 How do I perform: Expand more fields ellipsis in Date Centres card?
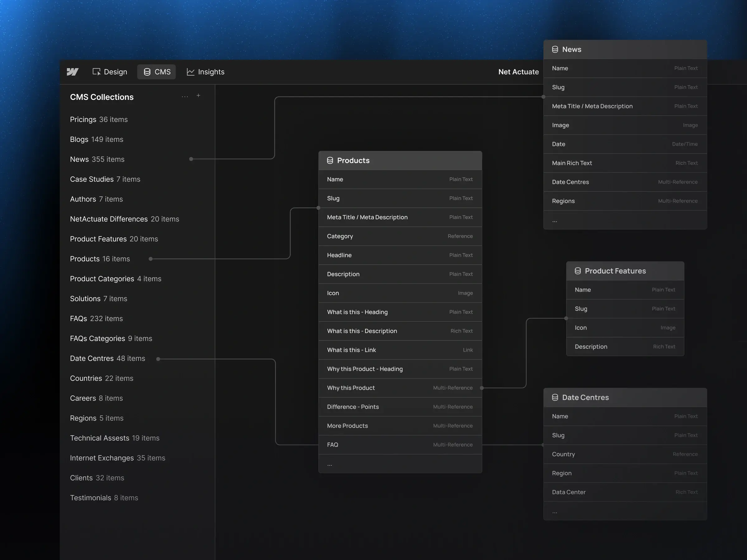[625, 511]
